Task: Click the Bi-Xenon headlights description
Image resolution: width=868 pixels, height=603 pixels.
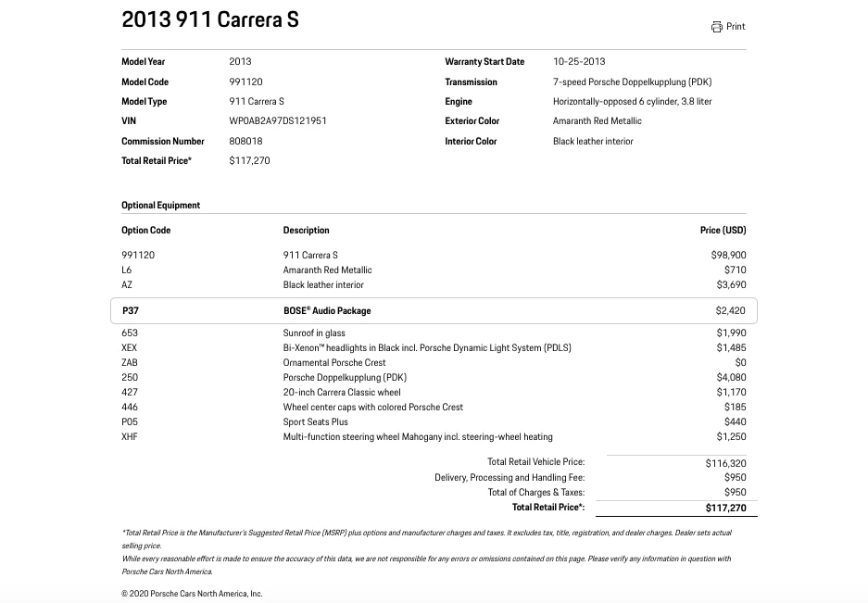Action: coord(427,347)
